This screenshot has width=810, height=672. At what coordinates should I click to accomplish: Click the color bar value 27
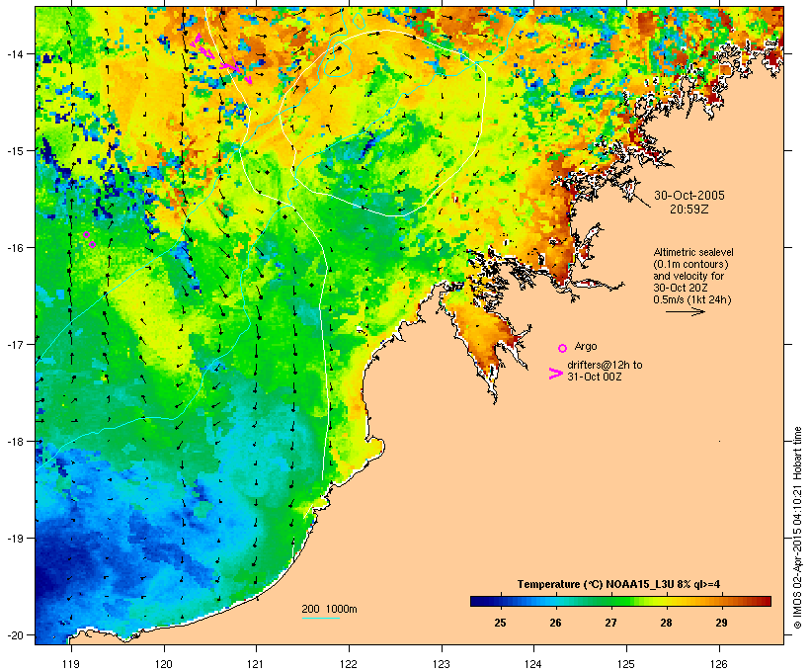coord(610,623)
